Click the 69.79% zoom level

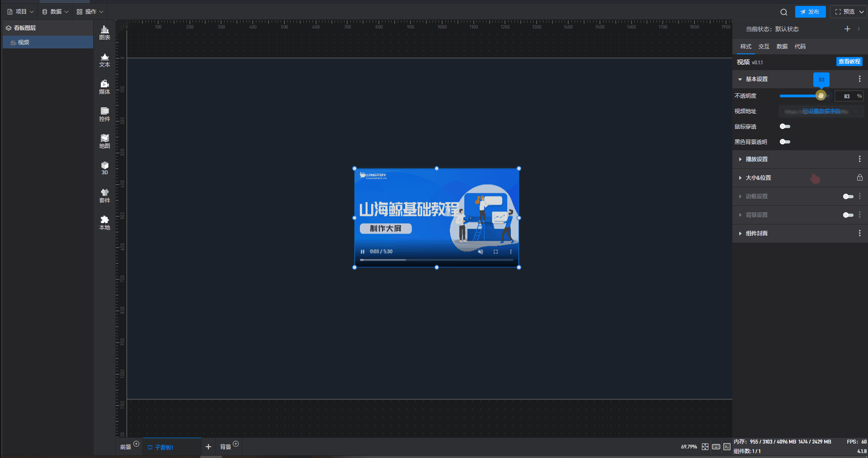coord(689,447)
